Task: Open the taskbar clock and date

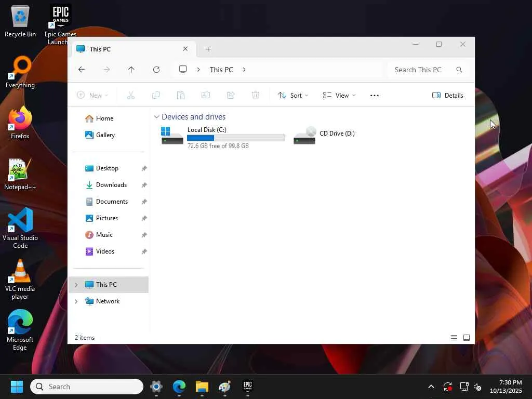Action: [506, 387]
